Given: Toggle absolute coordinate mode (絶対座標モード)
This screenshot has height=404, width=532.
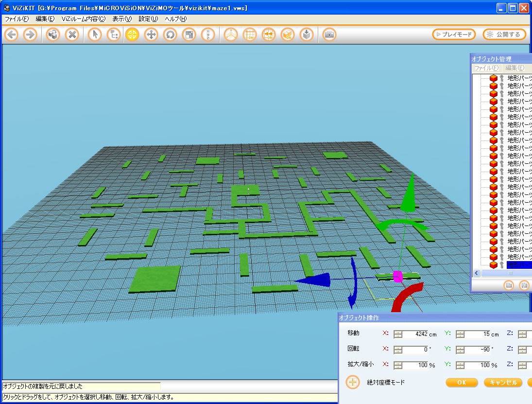Looking at the screenshot, I should (x=353, y=382).
